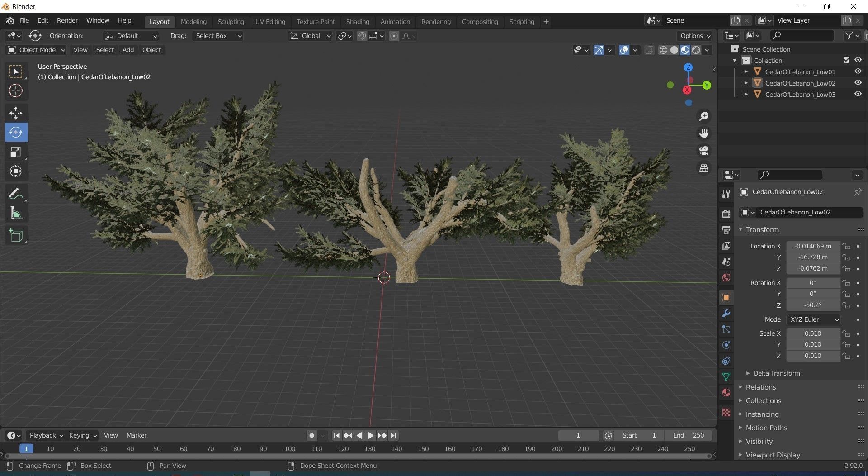Uncheck the Collection exclude checkbox
This screenshot has height=476, width=868.
[x=846, y=60]
